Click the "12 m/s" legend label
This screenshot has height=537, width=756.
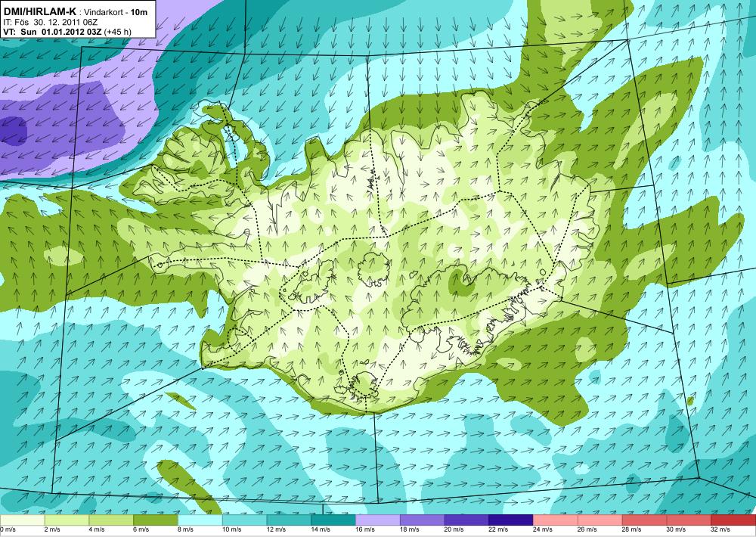tap(276, 529)
